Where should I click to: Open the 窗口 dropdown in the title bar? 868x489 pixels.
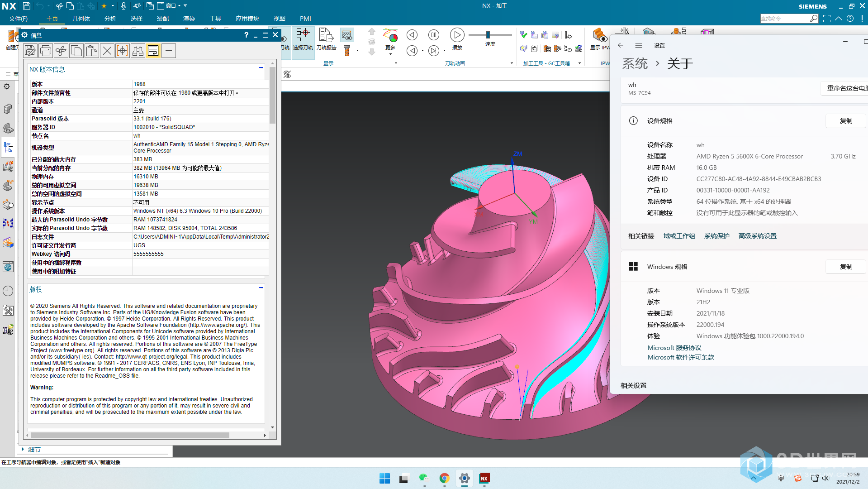172,6
